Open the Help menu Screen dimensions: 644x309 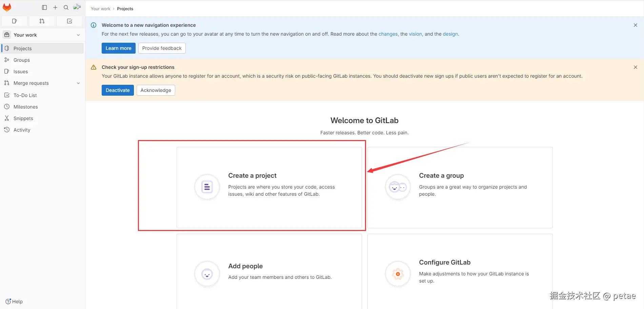coord(14,302)
